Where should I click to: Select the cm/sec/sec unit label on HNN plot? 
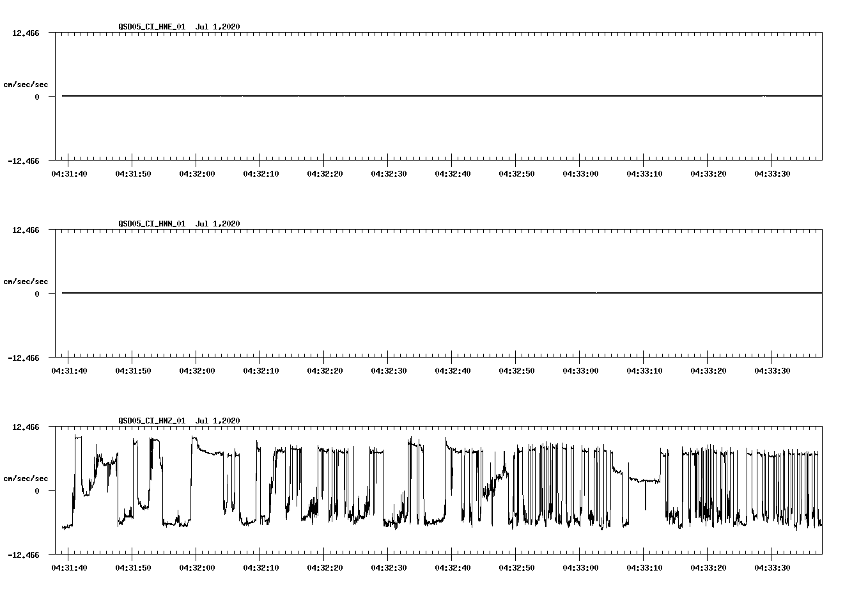[x=26, y=281]
